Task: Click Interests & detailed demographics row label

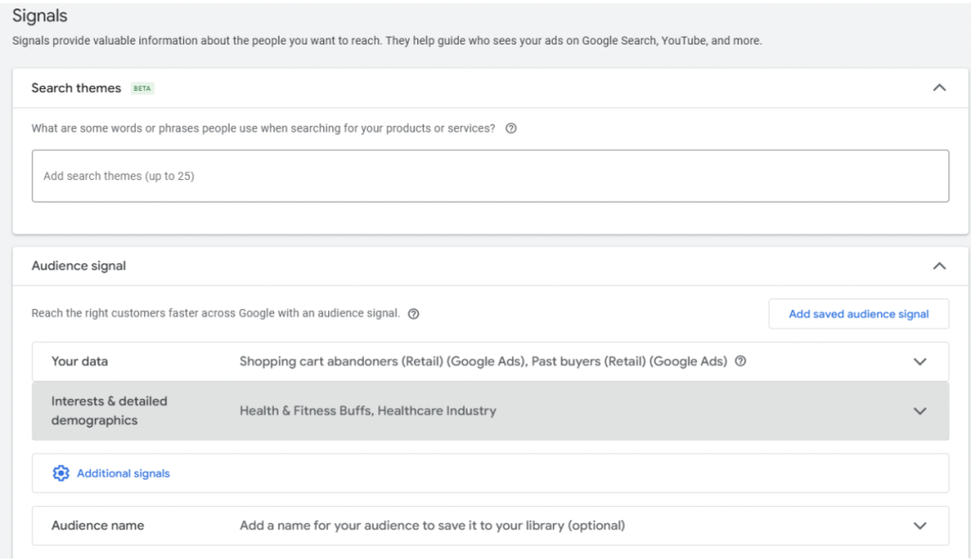Action: coord(109,410)
